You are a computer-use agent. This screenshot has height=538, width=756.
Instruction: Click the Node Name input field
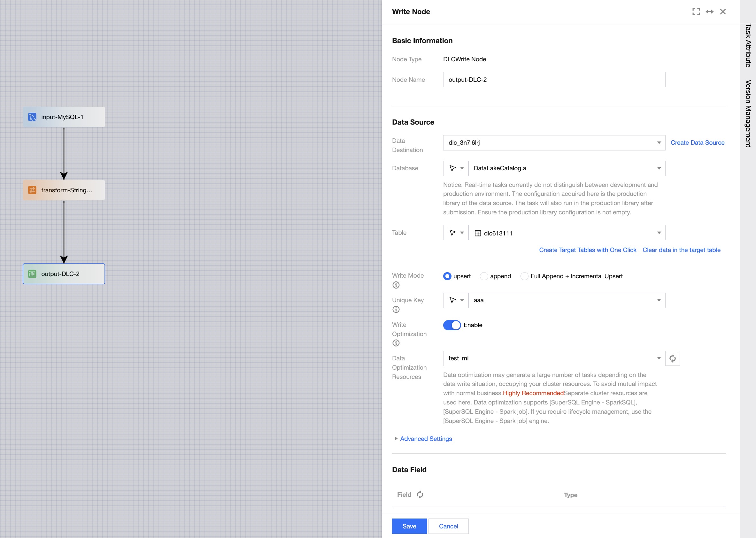pos(554,80)
